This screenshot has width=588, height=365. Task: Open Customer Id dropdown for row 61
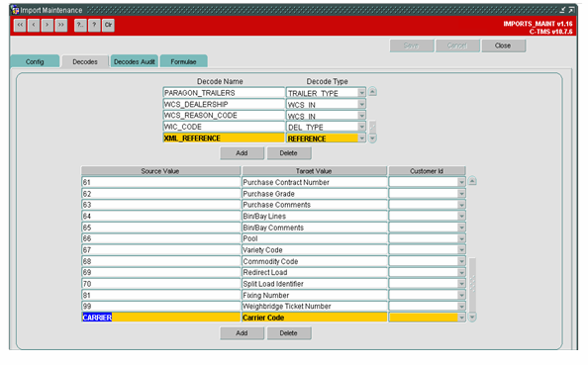coord(461,182)
